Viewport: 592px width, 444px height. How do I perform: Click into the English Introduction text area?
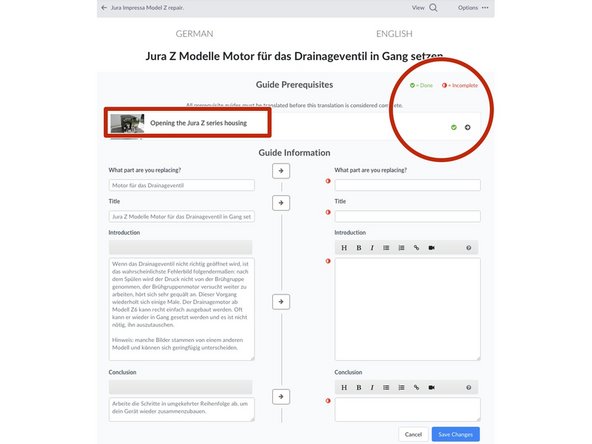(407, 309)
